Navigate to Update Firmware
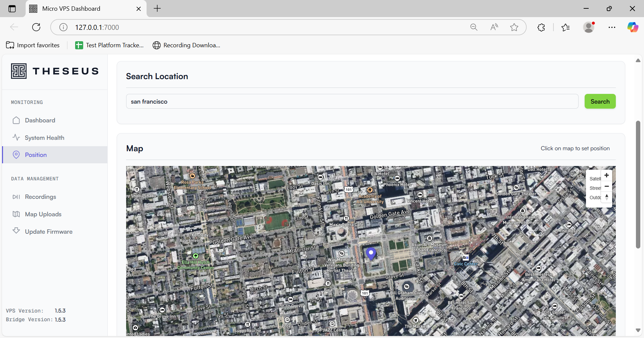 point(49,232)
